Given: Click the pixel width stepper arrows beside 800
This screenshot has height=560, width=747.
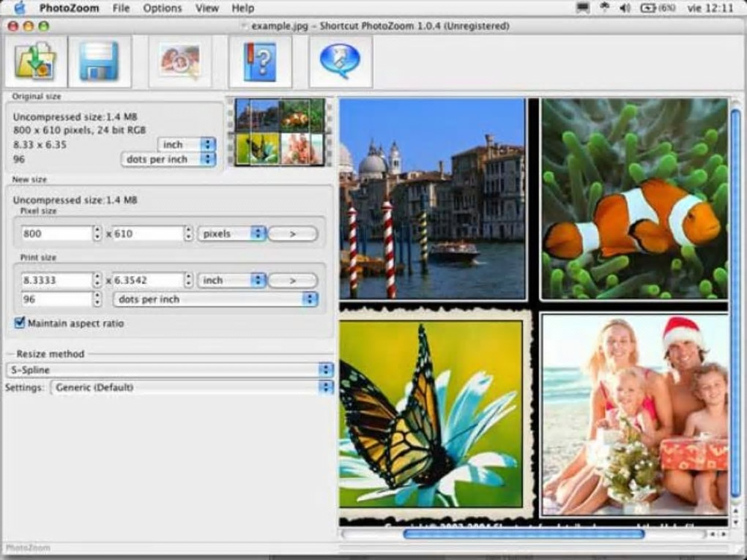Looking at the screenshot, I should 97,234.
